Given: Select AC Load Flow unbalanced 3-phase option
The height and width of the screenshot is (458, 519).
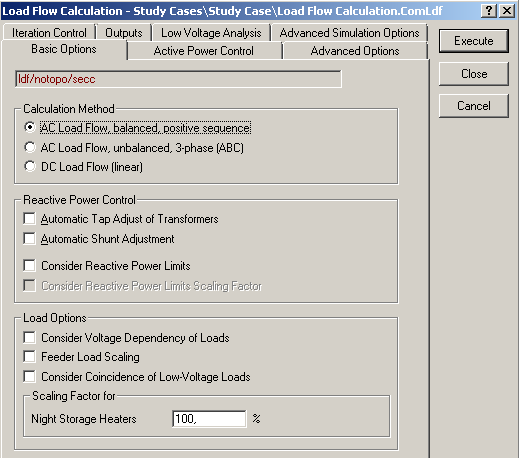Looking at the screenshot, I should point(30,147).
